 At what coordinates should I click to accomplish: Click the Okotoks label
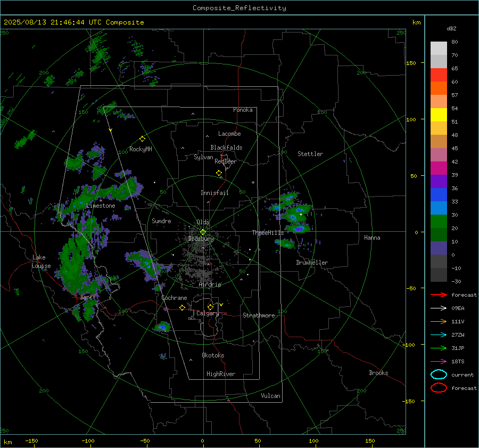[213, 355]
